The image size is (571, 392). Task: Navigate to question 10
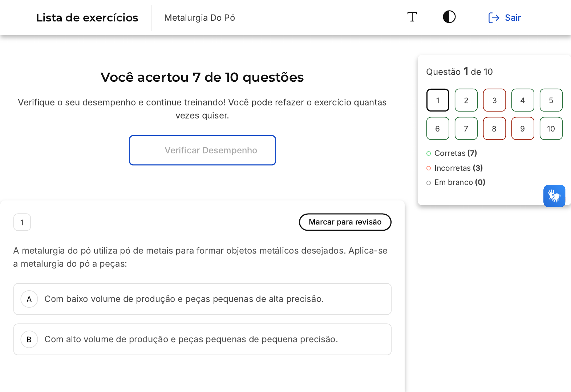coord(551,129)
